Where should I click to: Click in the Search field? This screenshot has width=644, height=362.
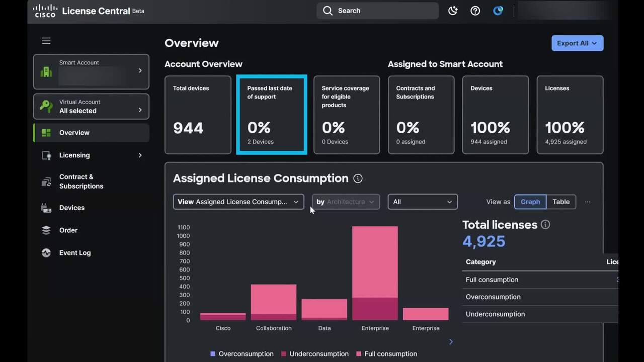coord(377,11)
